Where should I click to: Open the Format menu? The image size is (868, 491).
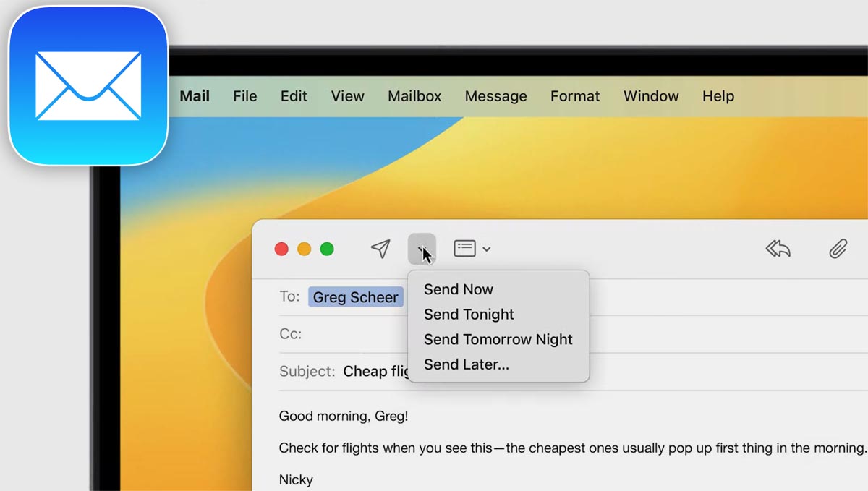[x=575, y=96]
